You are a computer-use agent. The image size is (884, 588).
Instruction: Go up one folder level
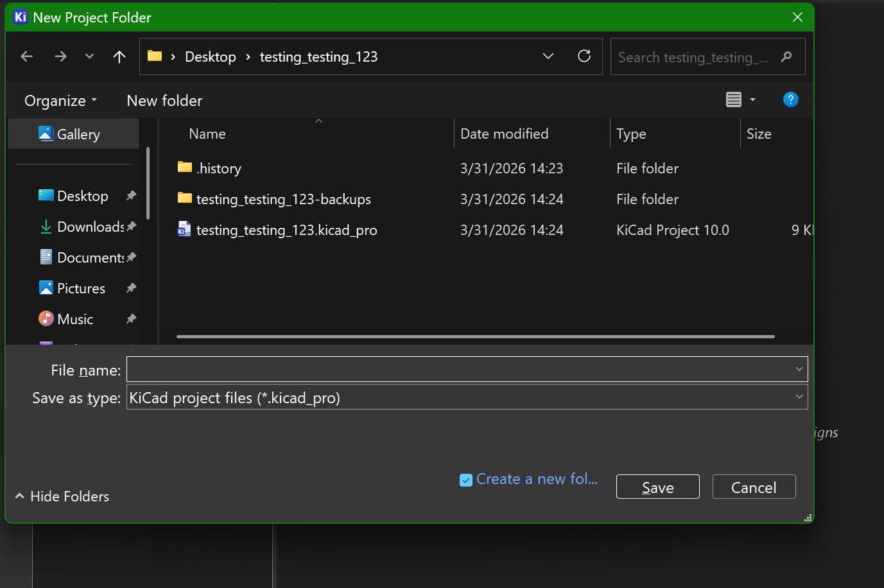pyautogui.click(x=119, y=56)
